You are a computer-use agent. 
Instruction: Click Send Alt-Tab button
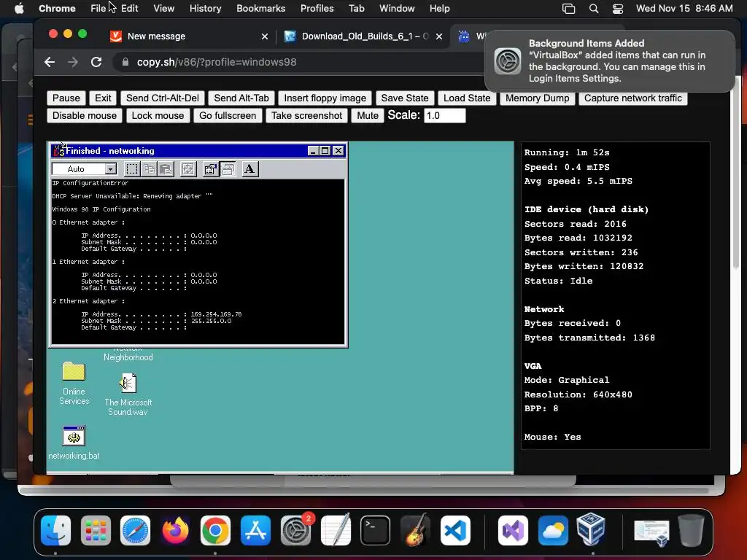(241, 98)
